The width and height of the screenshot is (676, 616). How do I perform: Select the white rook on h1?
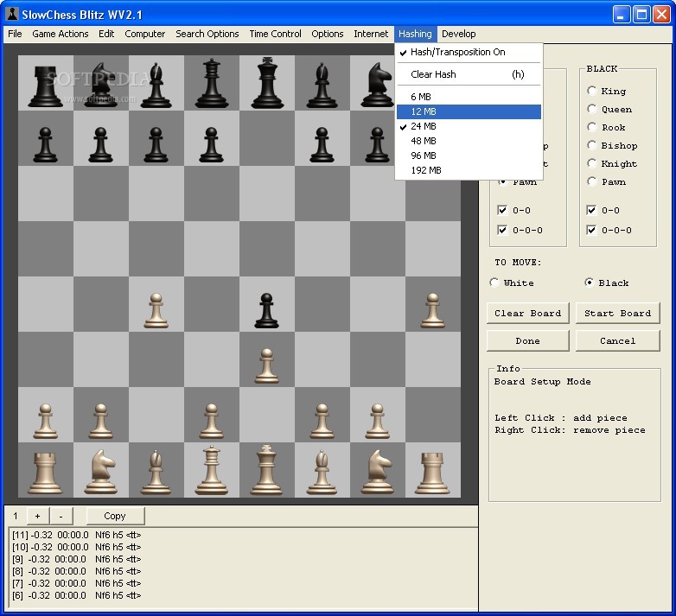tap(432, 473)
